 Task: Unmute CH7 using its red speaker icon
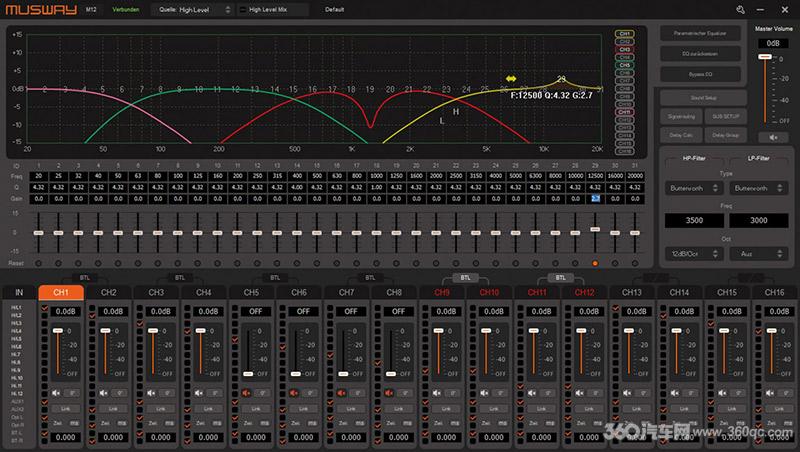point(341,393)
